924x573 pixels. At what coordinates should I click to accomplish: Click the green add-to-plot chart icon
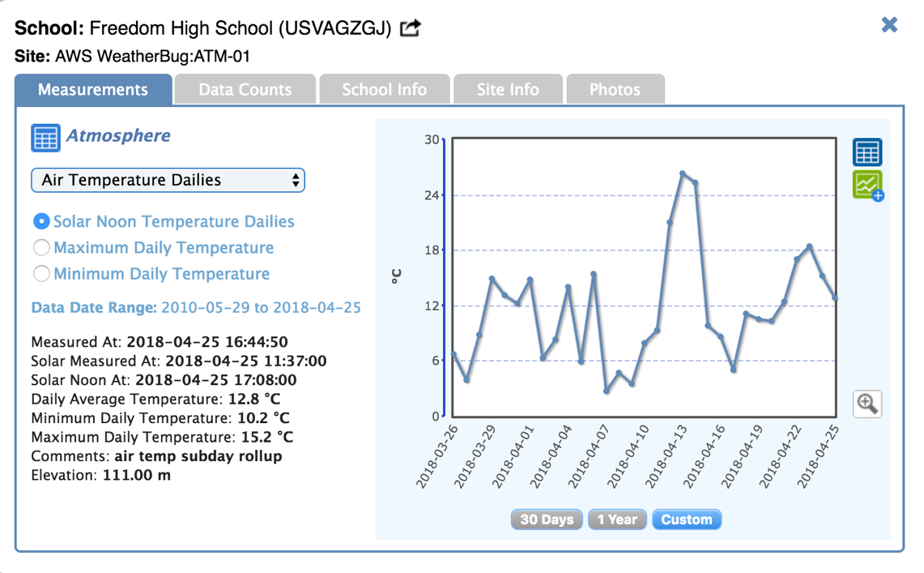click(x=867, y=186)
